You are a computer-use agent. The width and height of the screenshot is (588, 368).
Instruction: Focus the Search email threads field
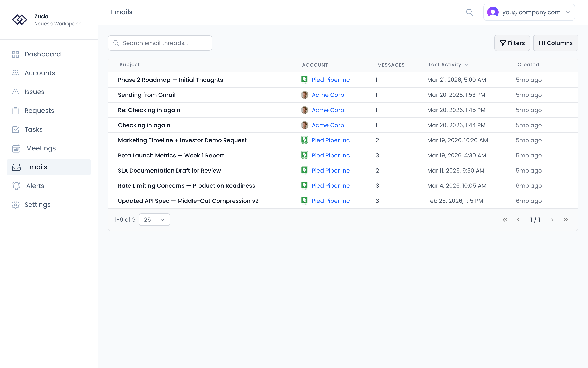(160, 43)
